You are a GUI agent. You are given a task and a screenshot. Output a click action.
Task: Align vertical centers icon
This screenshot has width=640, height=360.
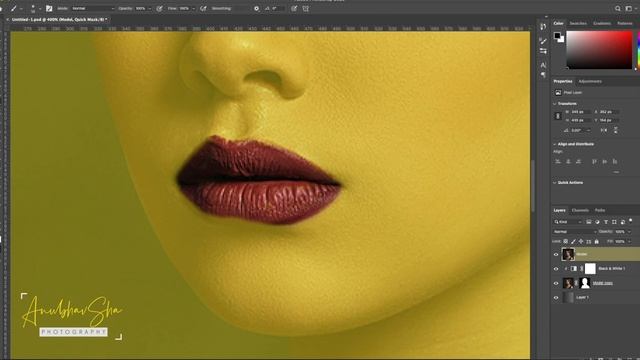(x=604, y=162)
